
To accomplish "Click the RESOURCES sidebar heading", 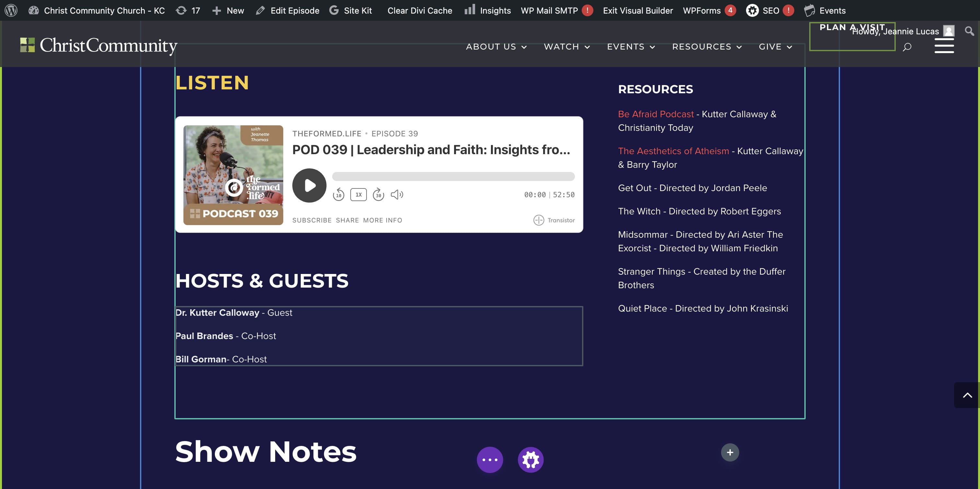I will [655, 89].
